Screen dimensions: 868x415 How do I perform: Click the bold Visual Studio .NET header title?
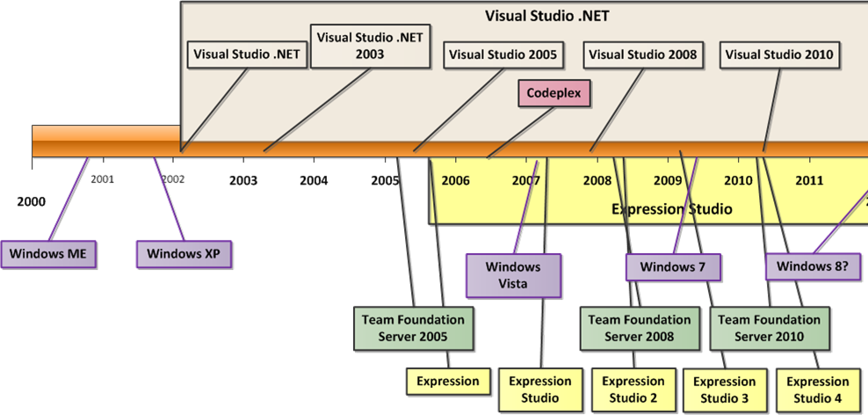546,16
